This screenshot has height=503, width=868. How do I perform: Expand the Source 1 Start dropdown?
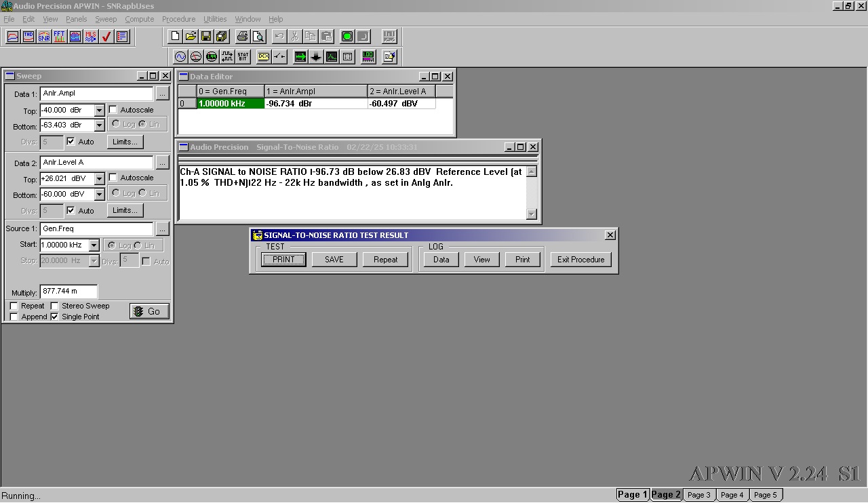94,245
